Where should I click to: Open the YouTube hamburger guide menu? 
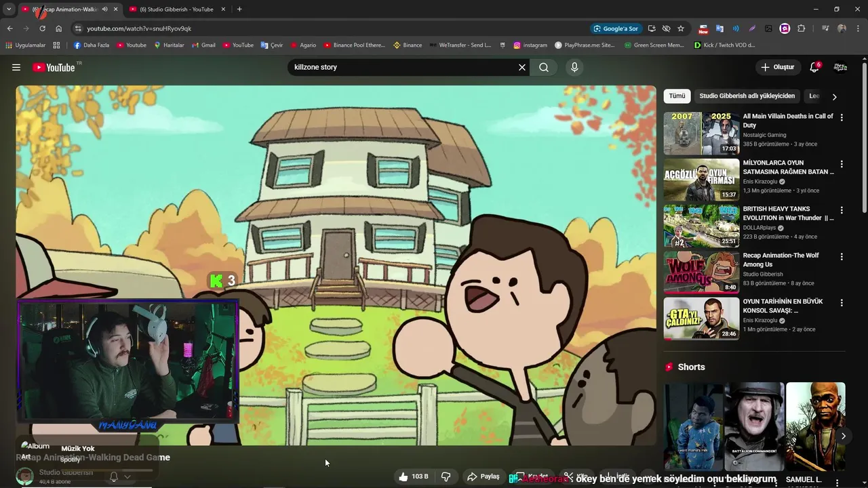pyautogui.click(x=16, y=67)
